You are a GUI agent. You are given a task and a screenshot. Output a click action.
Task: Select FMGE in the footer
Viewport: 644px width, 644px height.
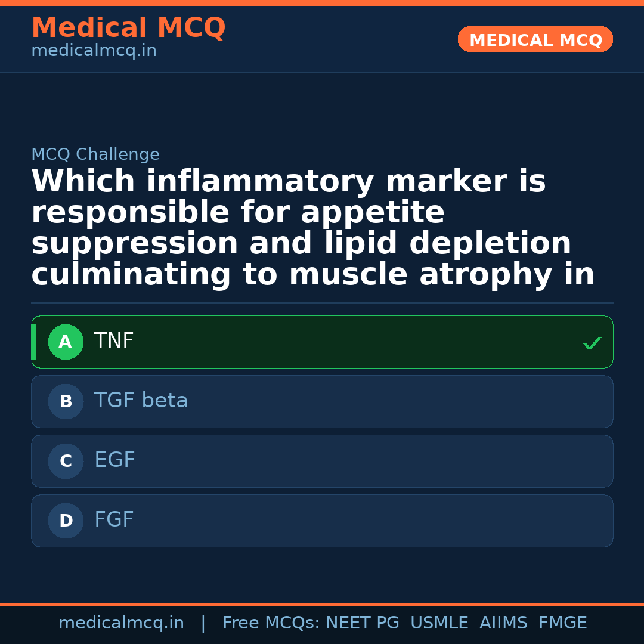(x=563, y=623)
